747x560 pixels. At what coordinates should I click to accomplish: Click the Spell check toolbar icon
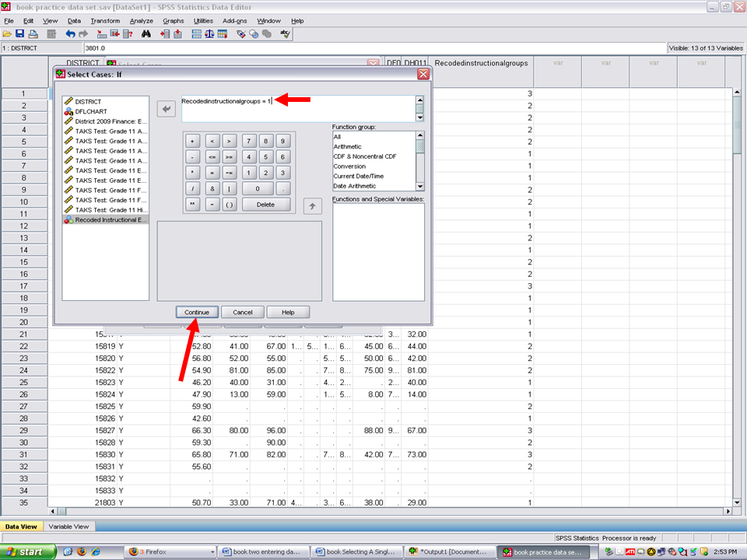pos(286,34)
